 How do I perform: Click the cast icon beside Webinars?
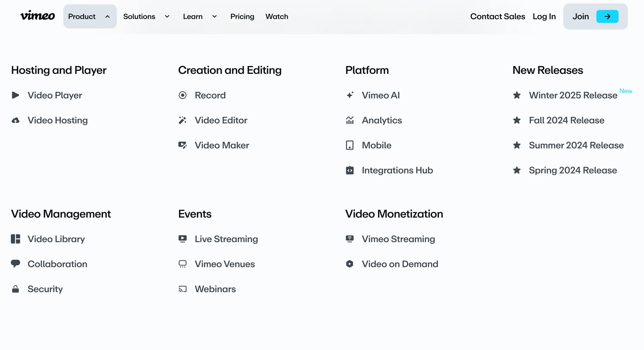[x=183, y=289]
